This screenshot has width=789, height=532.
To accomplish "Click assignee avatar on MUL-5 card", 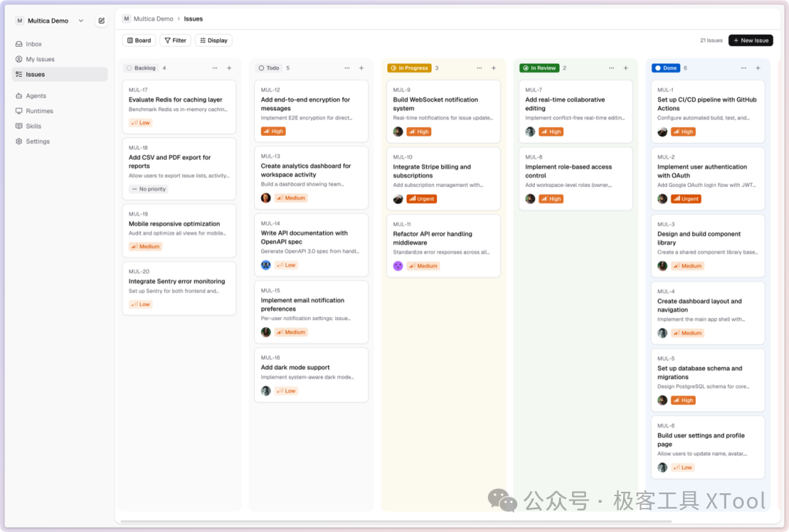I will [x=662, y=400].
